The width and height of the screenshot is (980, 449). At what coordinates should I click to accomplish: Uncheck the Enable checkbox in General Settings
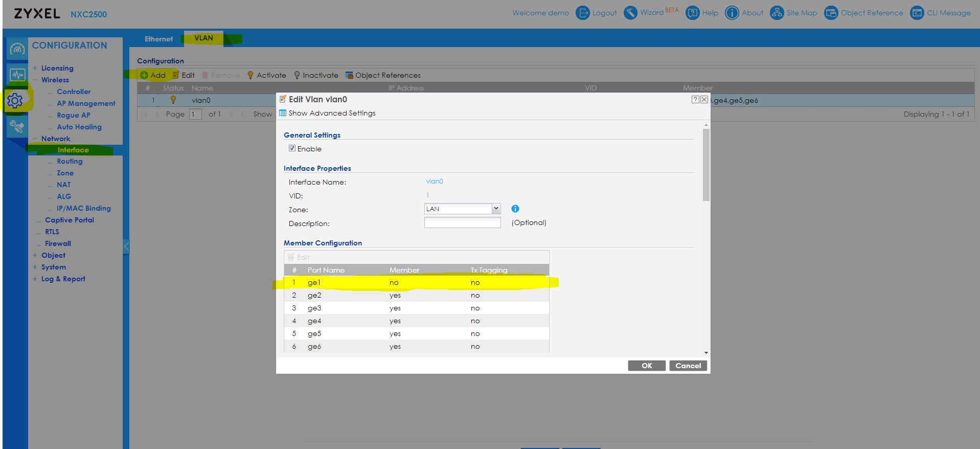[292, 148]
